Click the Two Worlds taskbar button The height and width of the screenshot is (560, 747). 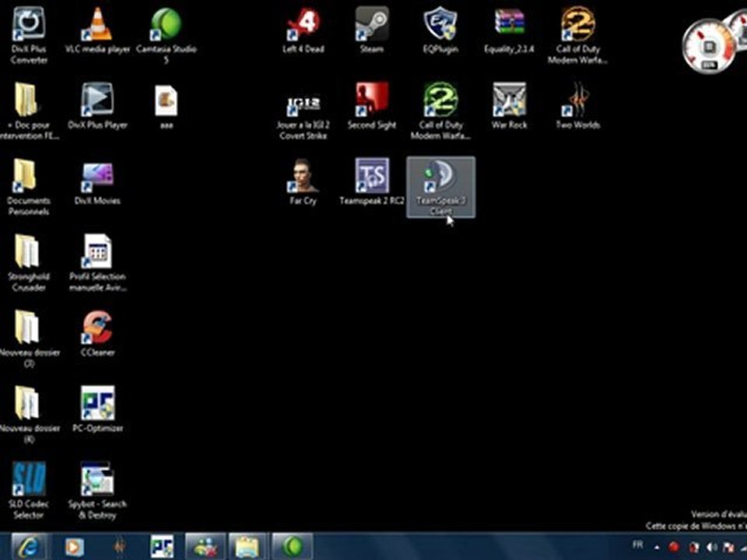[x=119, y=547]
